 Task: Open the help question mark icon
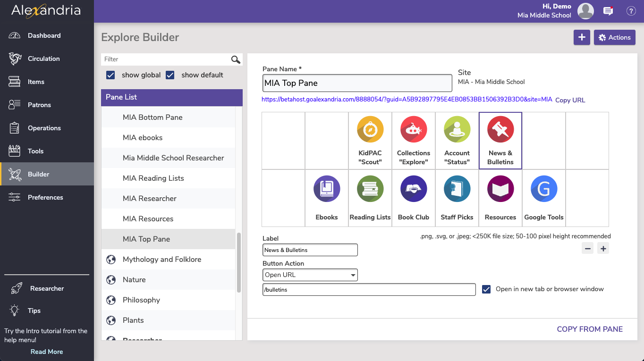coord(631,11)
